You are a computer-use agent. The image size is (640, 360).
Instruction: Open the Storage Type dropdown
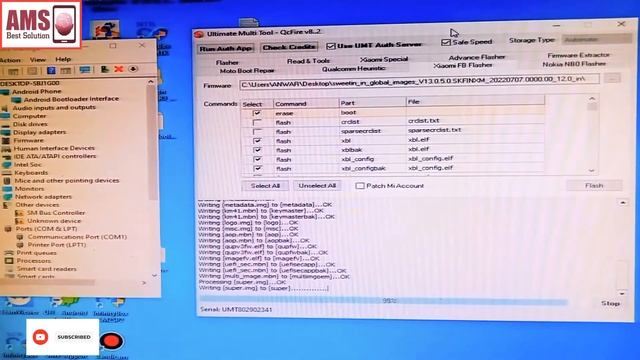pyautogui.click(x=596, y=40)
